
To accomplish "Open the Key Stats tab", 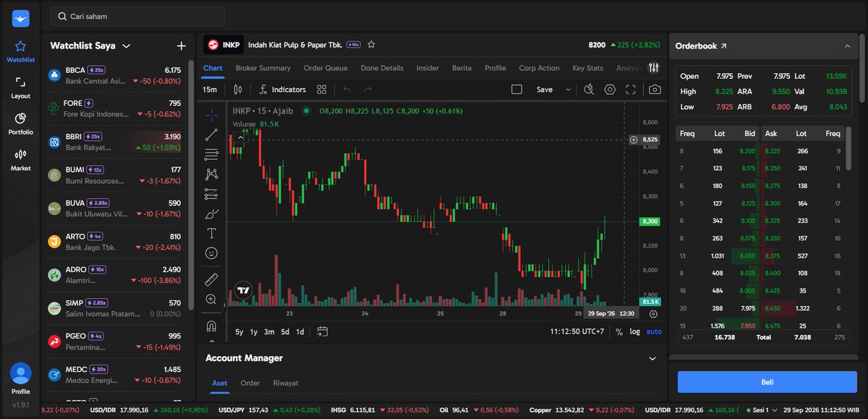I will (x=587, y=68).
